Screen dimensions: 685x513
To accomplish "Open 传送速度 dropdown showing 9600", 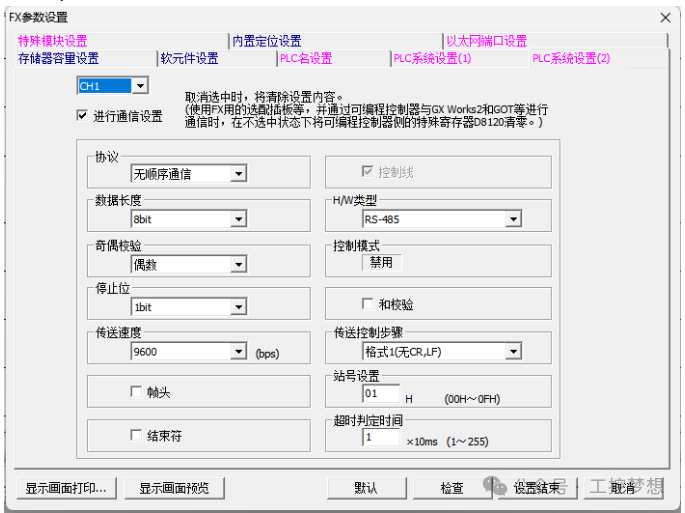I will tap(239, 351).
